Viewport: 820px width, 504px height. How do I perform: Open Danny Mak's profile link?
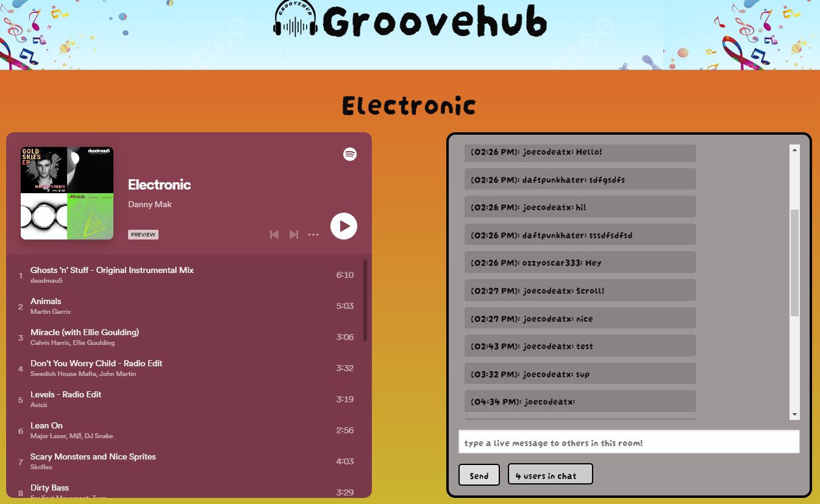(x=150, y=204)
